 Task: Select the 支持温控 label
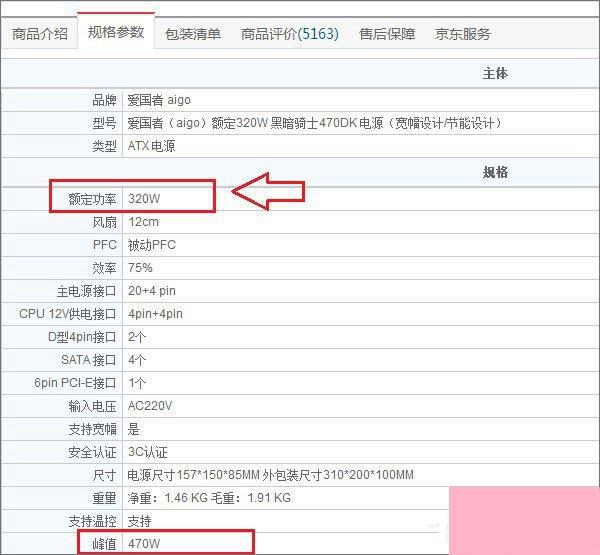(92, 521)
